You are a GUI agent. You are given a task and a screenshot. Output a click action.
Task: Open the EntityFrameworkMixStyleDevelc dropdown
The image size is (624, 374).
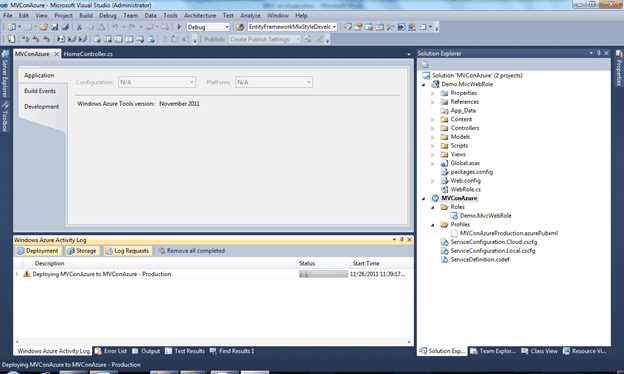click(x=292, y=27)
